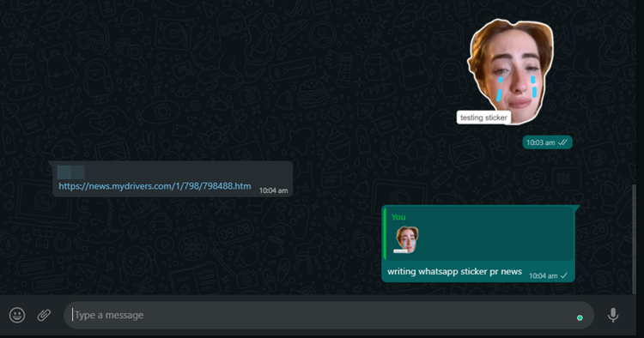Click the single check mark on reply message

pos(564,275)
